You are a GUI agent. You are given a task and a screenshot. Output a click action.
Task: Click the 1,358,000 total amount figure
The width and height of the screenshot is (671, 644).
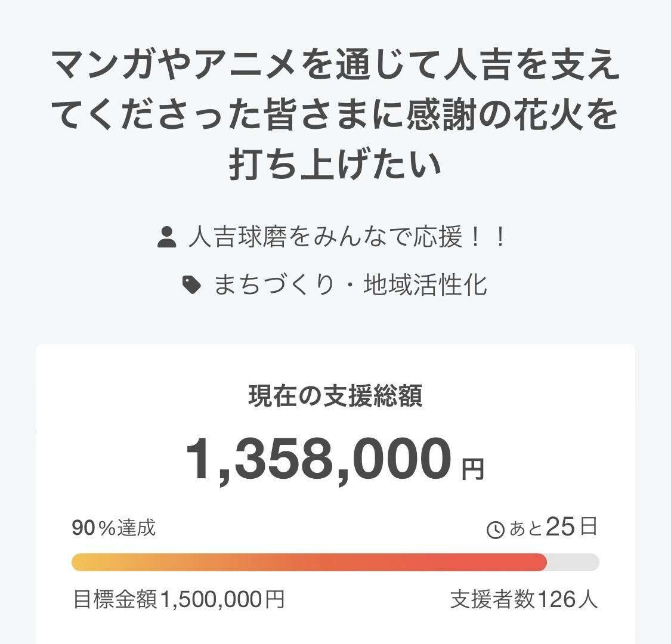(318, 459)
